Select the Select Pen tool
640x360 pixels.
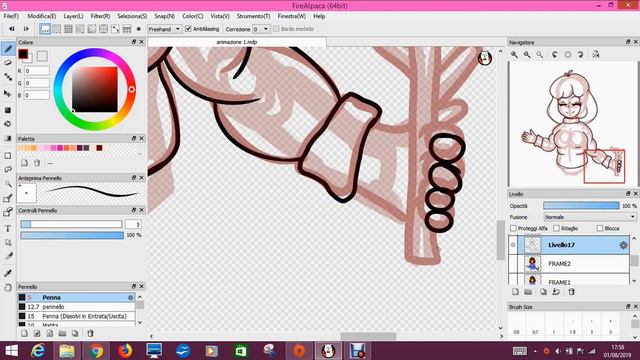[8, 198]
